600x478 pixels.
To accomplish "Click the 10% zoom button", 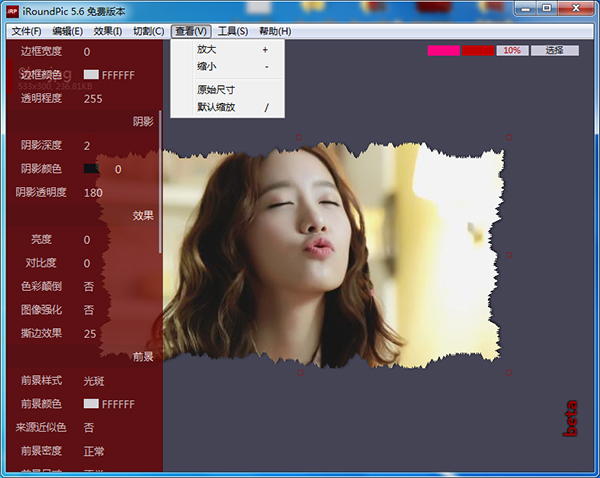I will click(512, 50).
